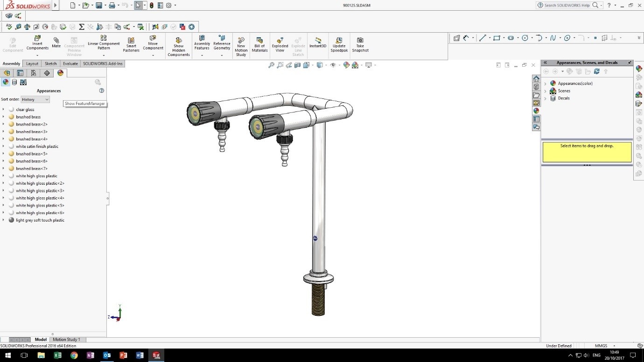This screenshot has width=644, height=362.
Task: Pin the Appearances, Scenes, and Decals pane
Action: (x=630, y=63)
